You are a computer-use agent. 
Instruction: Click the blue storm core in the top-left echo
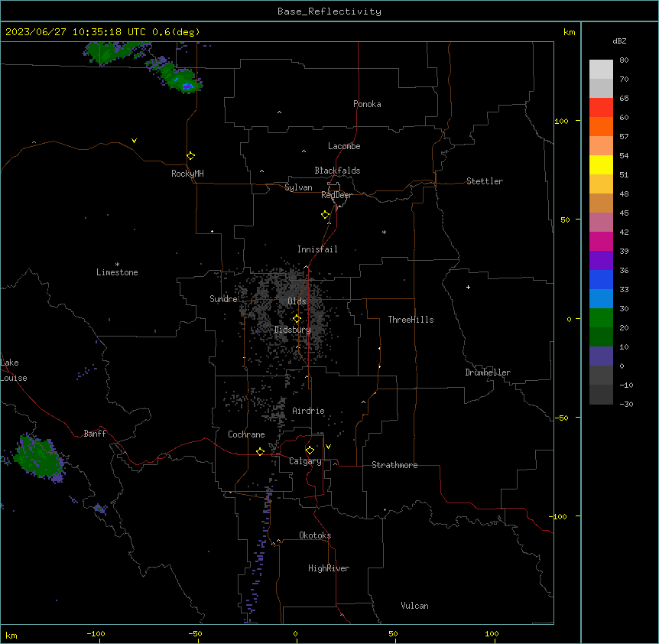click(187, 87)
